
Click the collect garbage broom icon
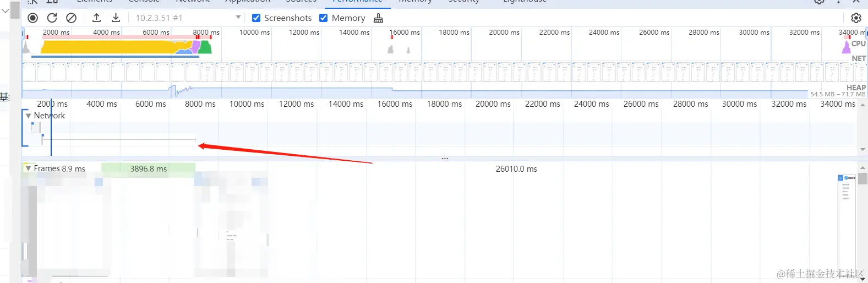tap(378, 18)
